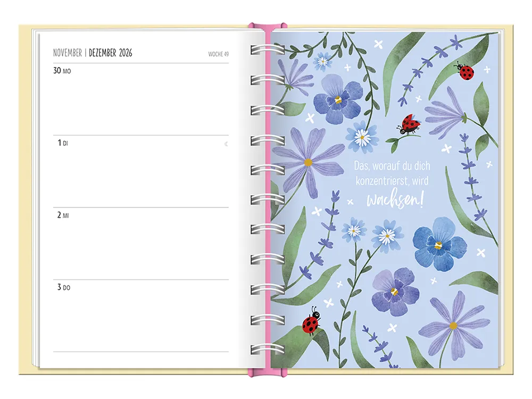Select the 1 DI day label

[x=63, y=144]
